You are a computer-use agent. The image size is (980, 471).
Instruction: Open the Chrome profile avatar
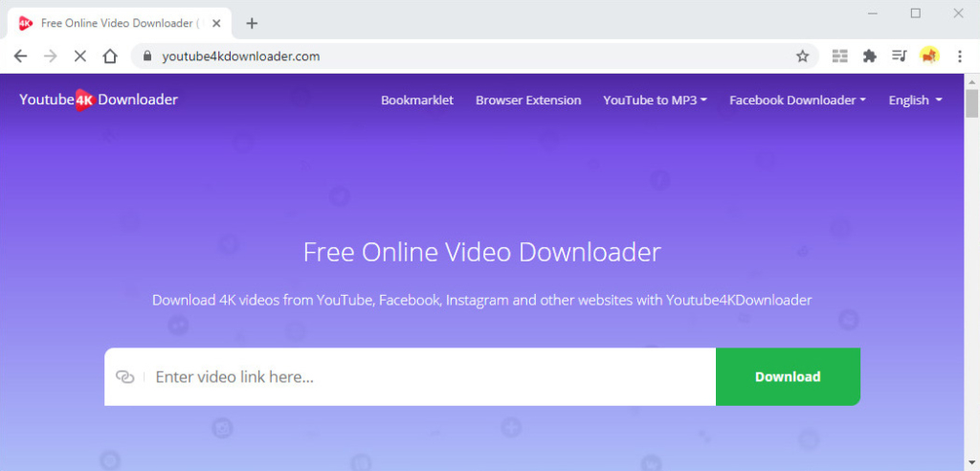tap(929, 56)
